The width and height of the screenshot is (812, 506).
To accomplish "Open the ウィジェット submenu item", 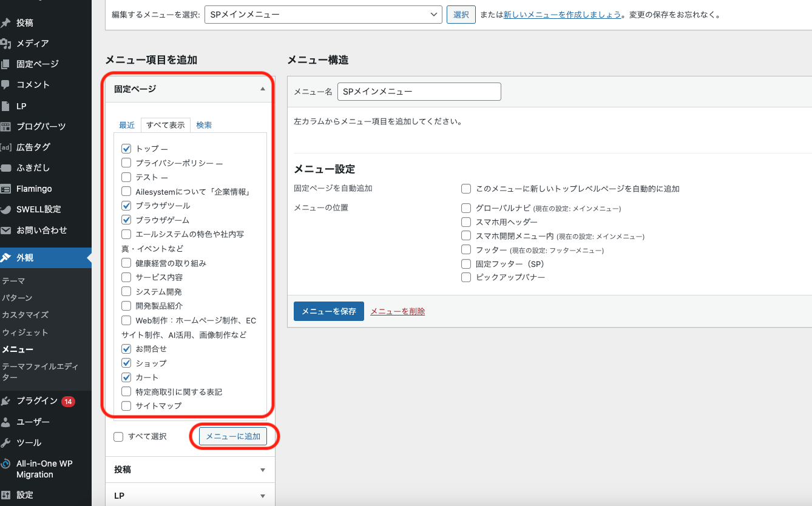I will tap(25, 332).
